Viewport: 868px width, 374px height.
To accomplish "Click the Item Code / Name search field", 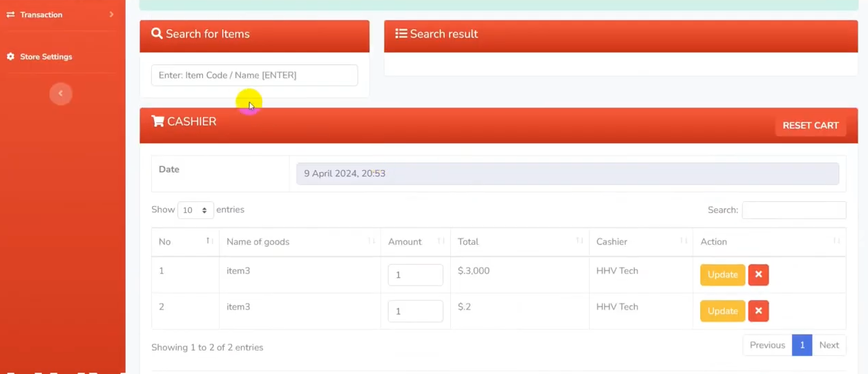I will tap(254, 75).
